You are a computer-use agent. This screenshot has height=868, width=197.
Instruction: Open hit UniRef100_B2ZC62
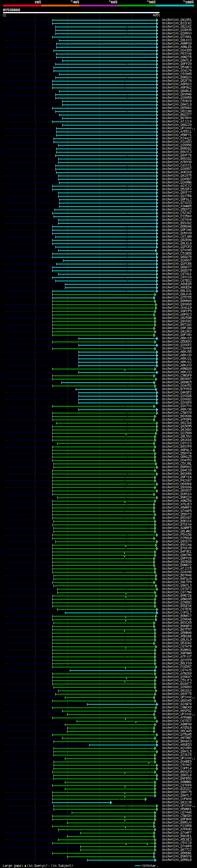176,23
